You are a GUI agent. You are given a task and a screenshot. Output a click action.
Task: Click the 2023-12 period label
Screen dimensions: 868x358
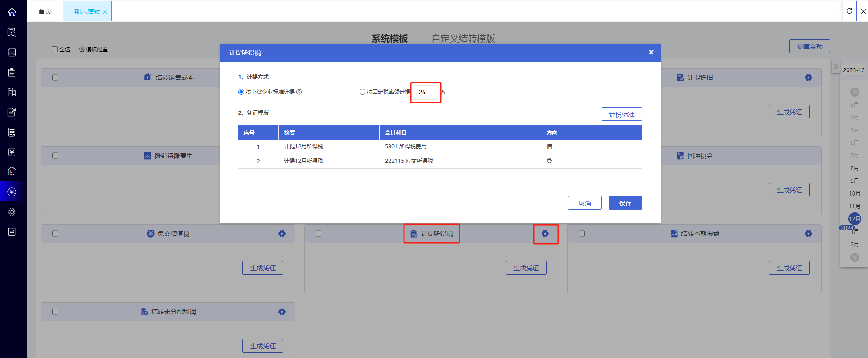coord(854,70)
